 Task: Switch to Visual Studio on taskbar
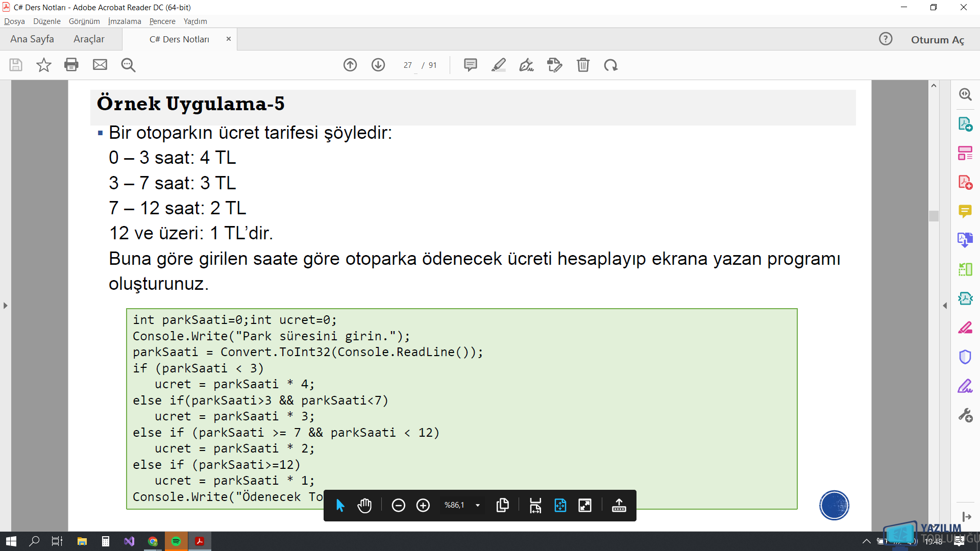[129, 541]
